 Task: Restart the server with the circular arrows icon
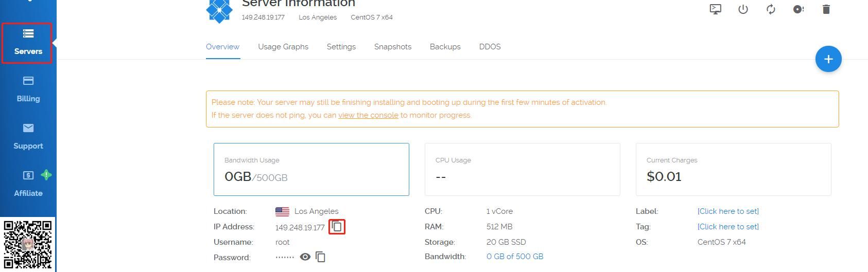click(x=771, y=9)
